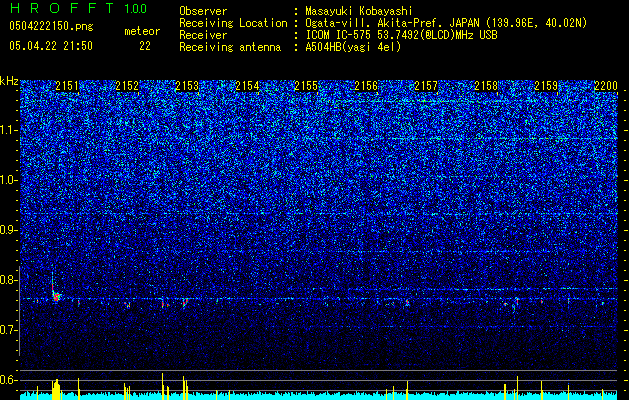Click the 2159 time marker

[546, 86]
